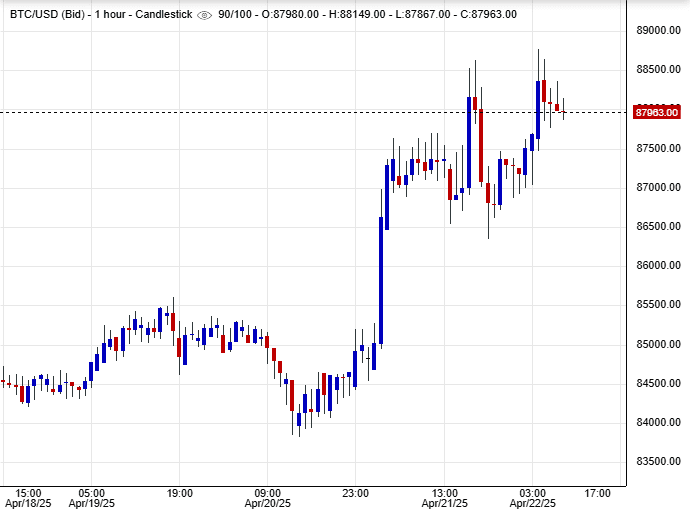Select the Apr/19/25 05:00 time label

pos(91,498)
